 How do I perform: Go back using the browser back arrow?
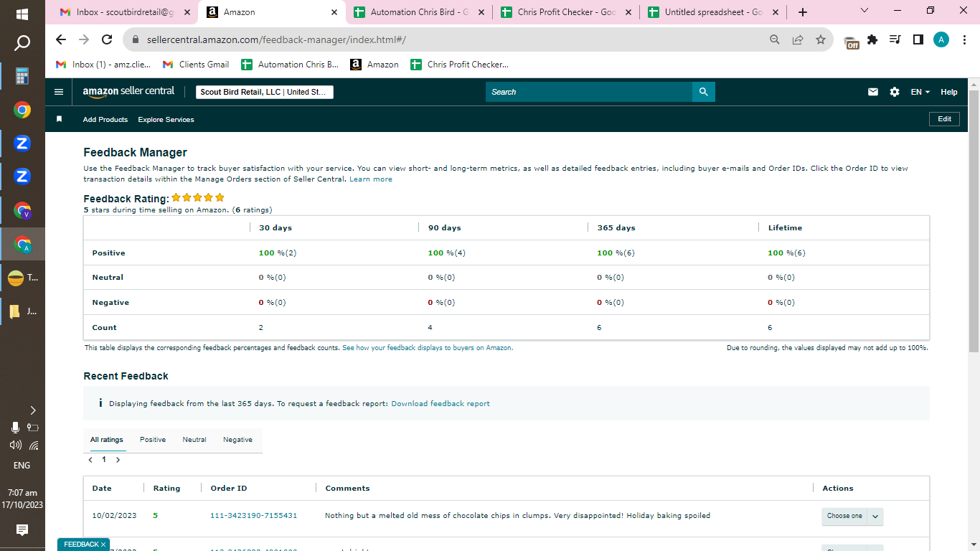pos(60,40)
